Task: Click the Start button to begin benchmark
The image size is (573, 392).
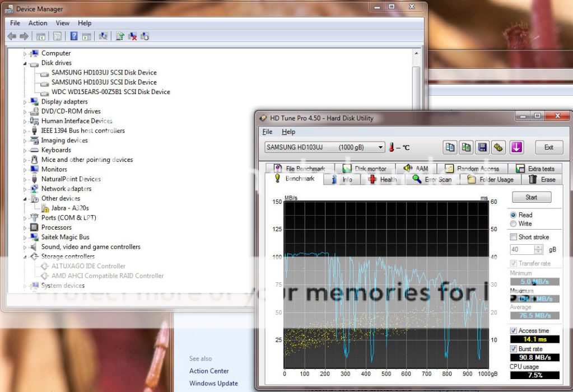Action: 530,197
